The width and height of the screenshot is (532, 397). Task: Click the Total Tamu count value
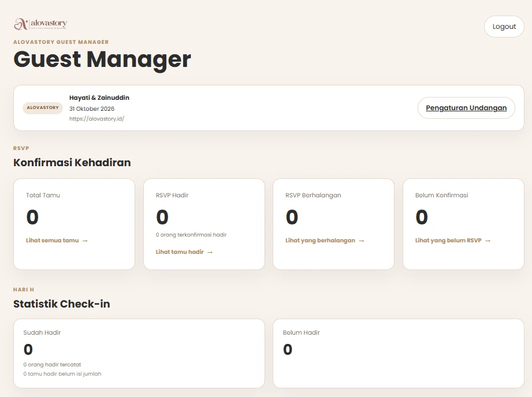click(x=32, y=218)
